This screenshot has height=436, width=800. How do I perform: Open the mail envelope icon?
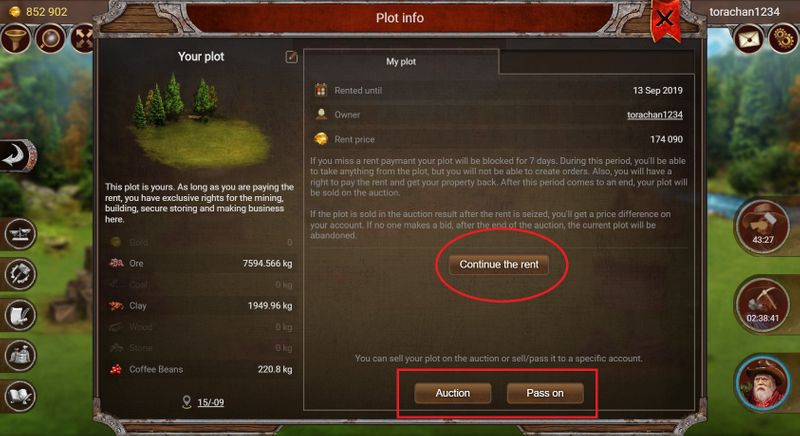click(748, 39)
